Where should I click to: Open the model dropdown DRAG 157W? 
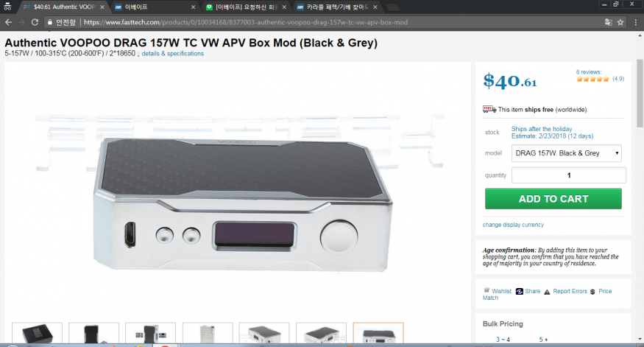(x=567, y=153)
